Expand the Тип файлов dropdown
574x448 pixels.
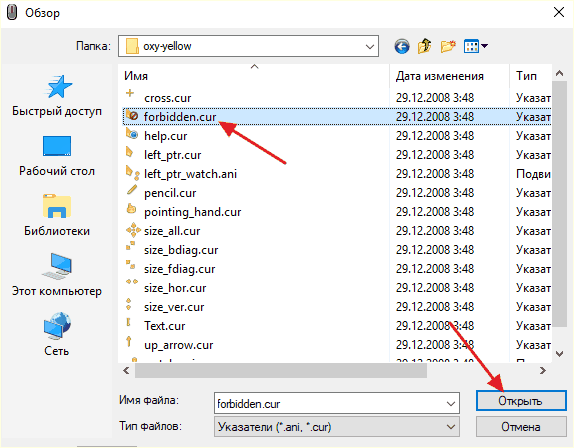[x=337, y=427]
